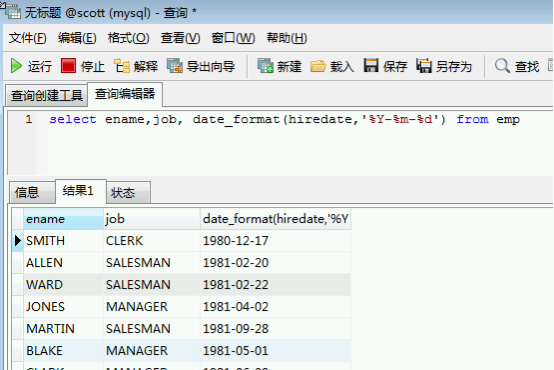554x370 pixels.
Task: Click MANAGER cell in JONES row
Action: click(152, 307)
